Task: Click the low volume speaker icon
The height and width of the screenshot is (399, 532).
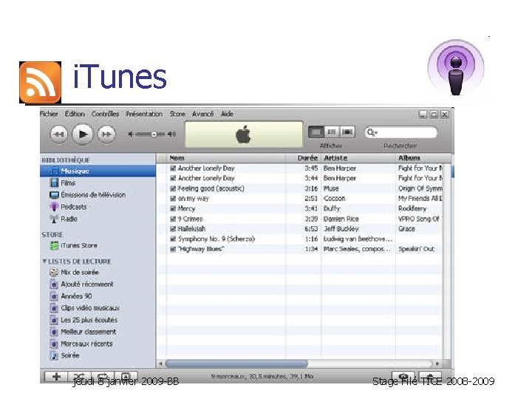Action: click(x=130, y=134)
